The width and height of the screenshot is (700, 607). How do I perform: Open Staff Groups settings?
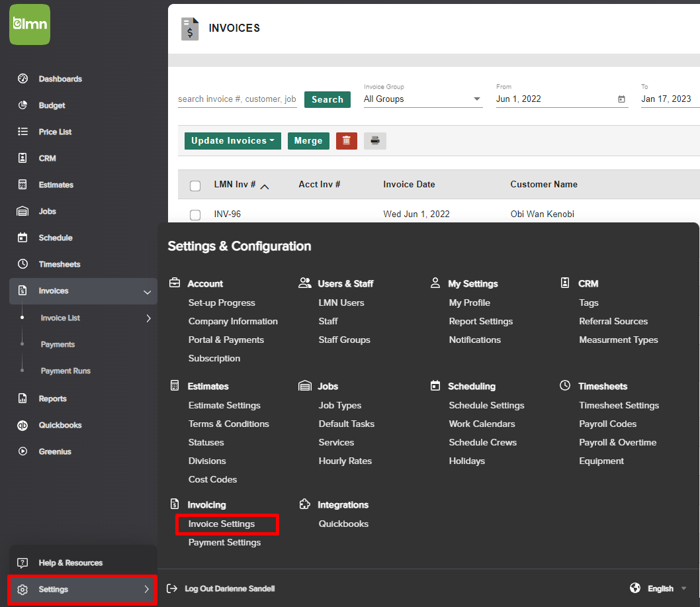[x=344, y=340]
